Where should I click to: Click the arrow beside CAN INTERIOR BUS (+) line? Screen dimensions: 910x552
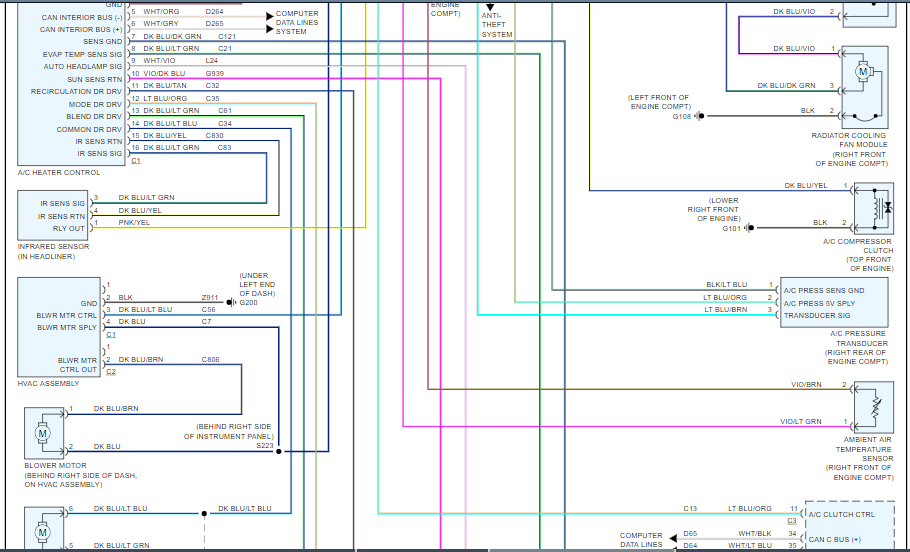click(270, 29)
